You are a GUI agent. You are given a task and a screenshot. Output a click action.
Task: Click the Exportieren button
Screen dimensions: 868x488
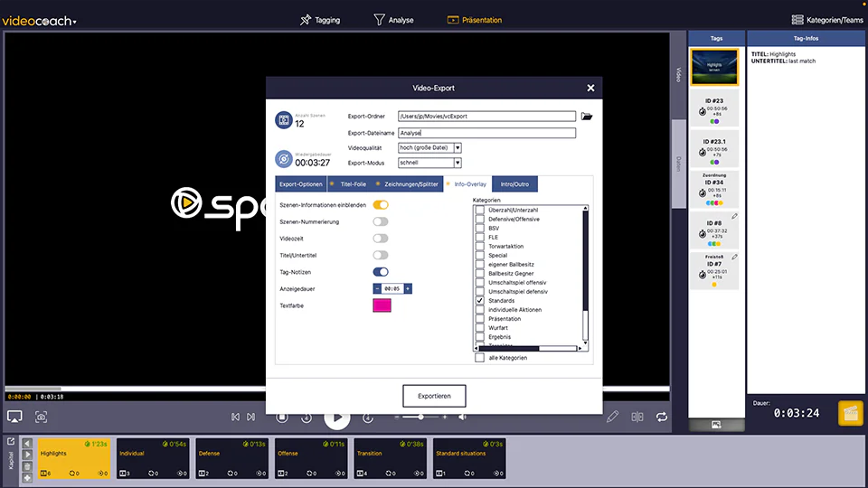[x=434, y=396]
